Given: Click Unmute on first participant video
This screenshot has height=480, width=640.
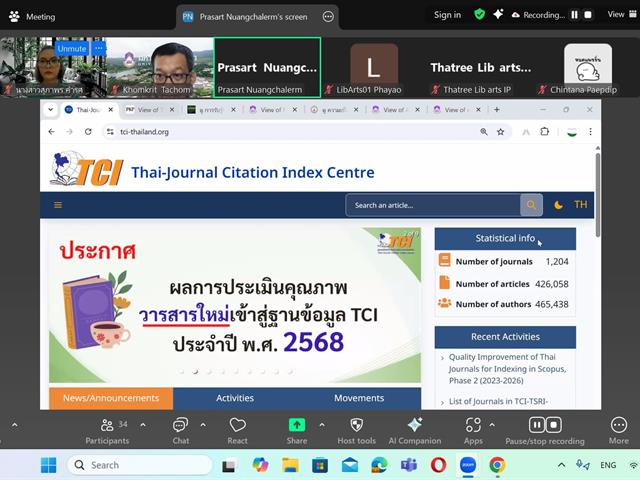Looking at the screenshot, I should 72,49.
